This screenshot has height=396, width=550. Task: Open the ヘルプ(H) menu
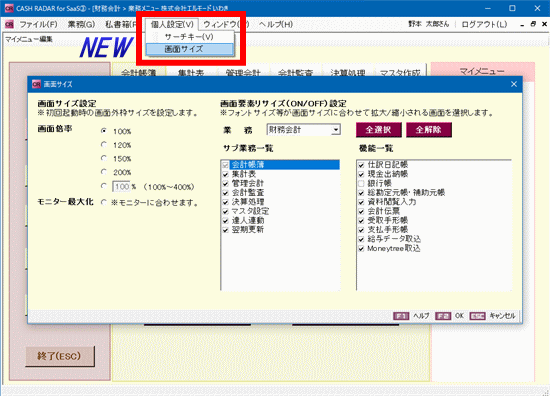276,24
